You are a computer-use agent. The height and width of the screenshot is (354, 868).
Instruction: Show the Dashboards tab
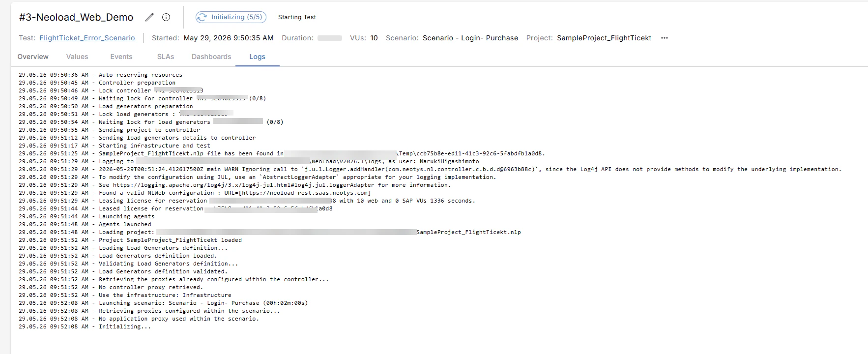click(211, 57)
